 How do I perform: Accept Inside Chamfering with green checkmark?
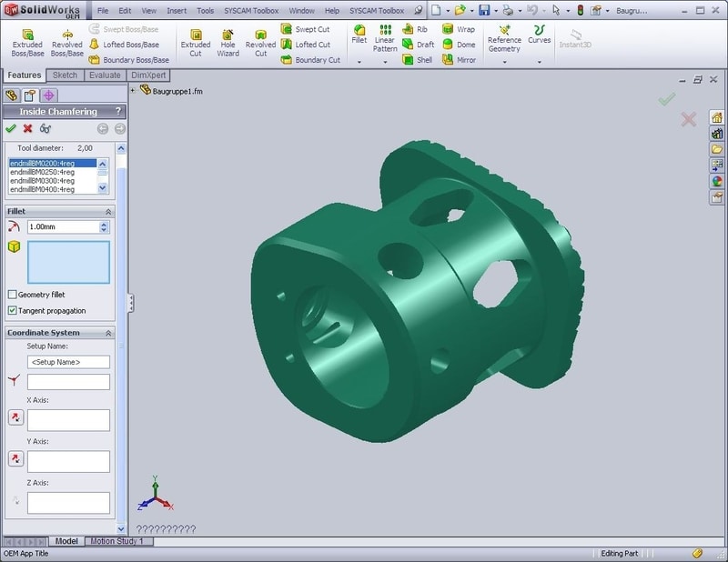[x=11, y=128]
